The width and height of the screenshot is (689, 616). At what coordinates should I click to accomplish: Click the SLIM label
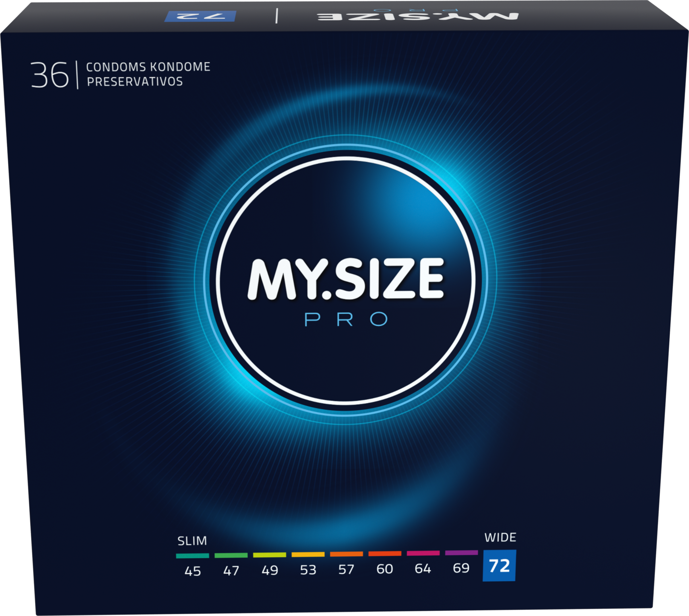tap(192, 541)
